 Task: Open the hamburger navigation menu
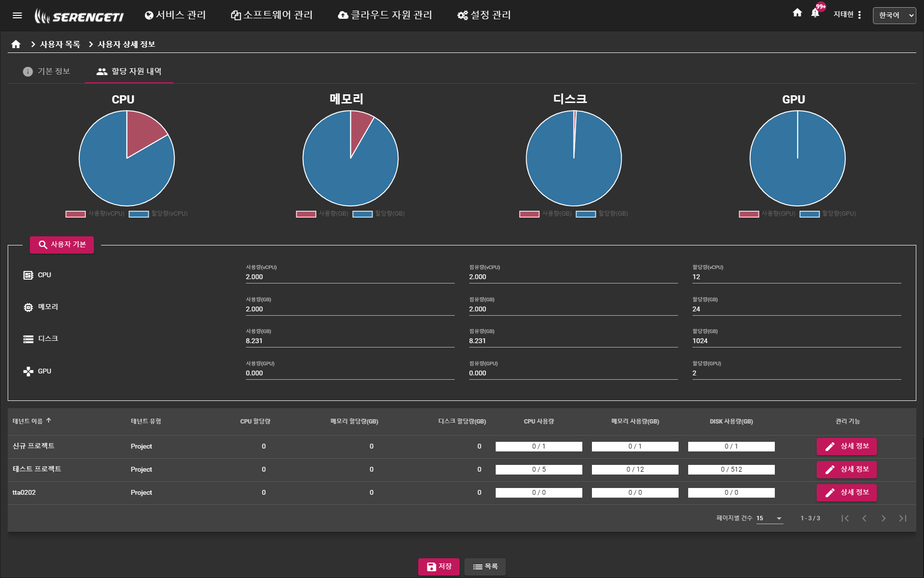tap(17, 15)
